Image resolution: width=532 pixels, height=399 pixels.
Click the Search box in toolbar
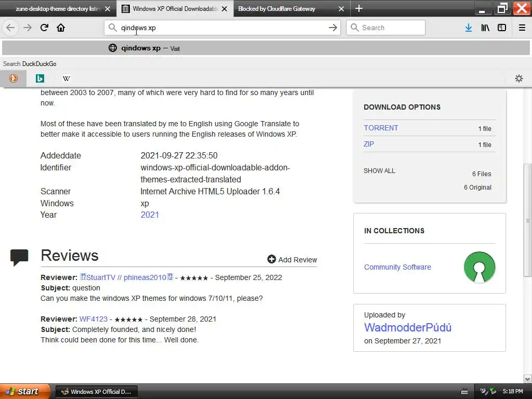(x=385, y=28)
